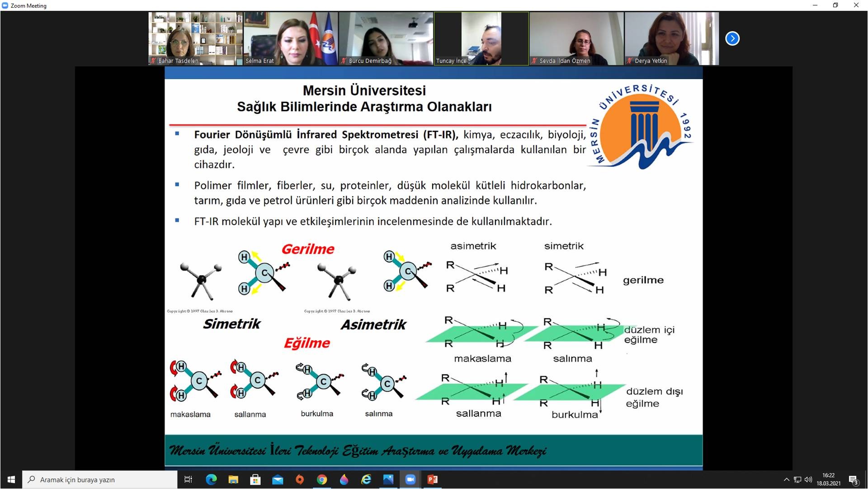Screen dimensions: 868x489
Task: Click the small 'burkulma' label under the molecule
Action: tap(317, 413)
